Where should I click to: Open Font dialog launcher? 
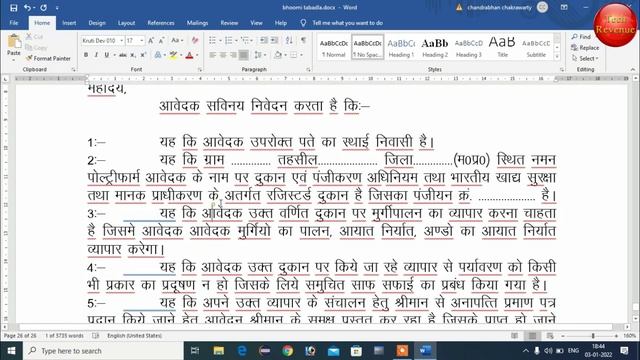(200, 70)
